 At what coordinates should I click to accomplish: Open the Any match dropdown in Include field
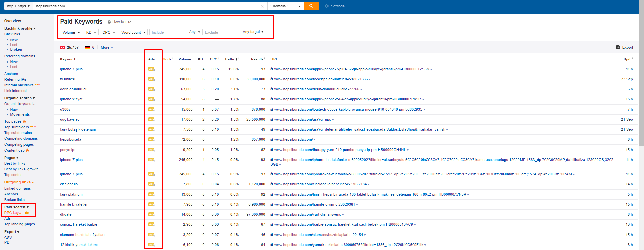click(195, 32)
